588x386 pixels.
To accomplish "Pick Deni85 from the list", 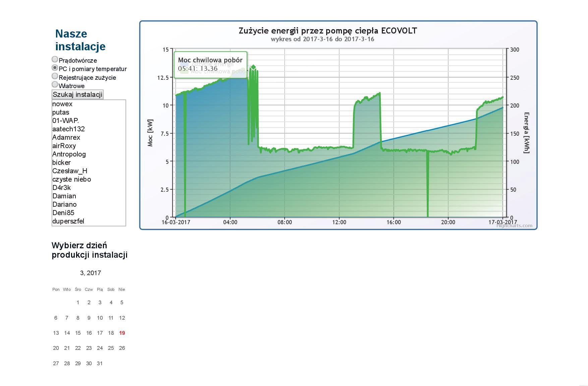I will pyautogui.click(x=89, y=213).
